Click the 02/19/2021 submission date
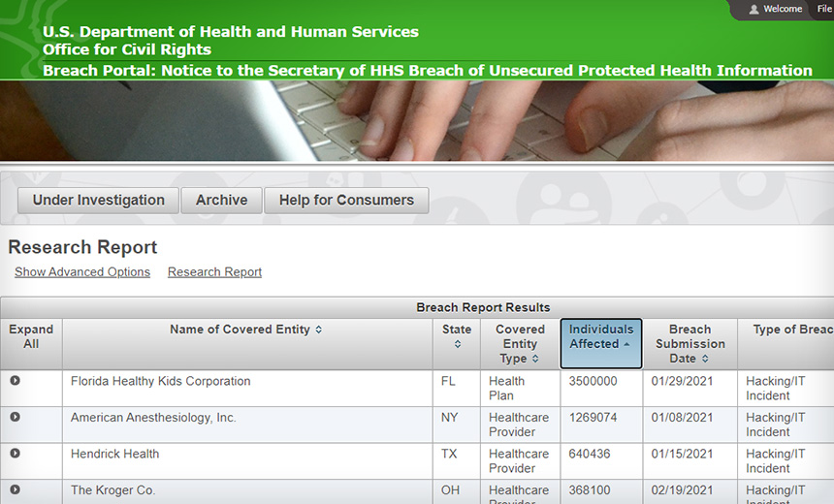834x504 pixels. [x=682, y=490]
